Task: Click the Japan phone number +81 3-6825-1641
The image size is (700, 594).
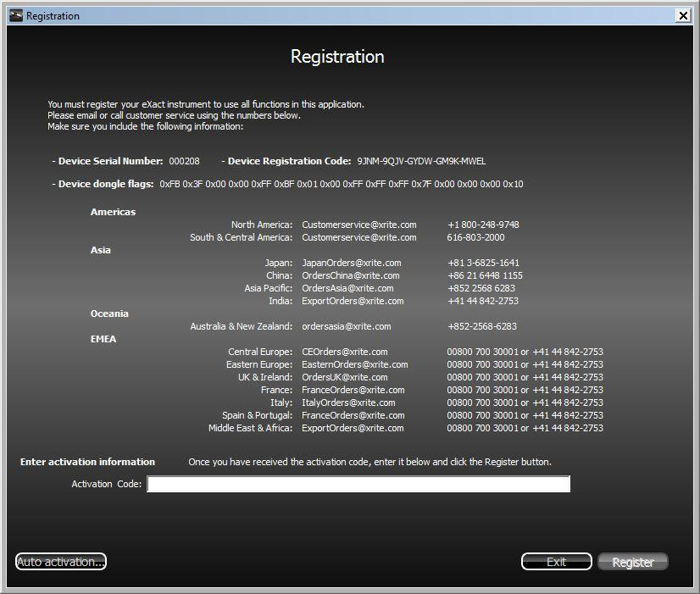Action: tap(483, 263)
